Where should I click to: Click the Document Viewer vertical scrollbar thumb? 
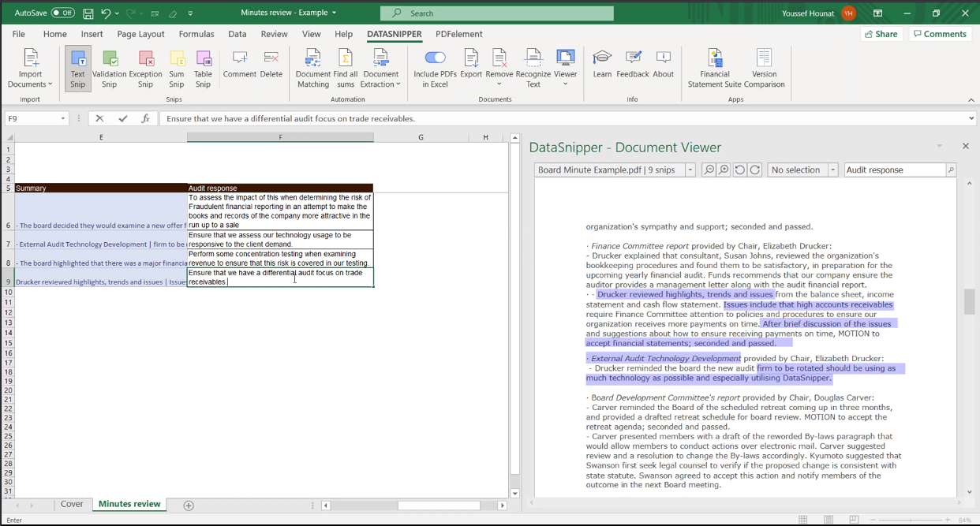click(969, 302)
